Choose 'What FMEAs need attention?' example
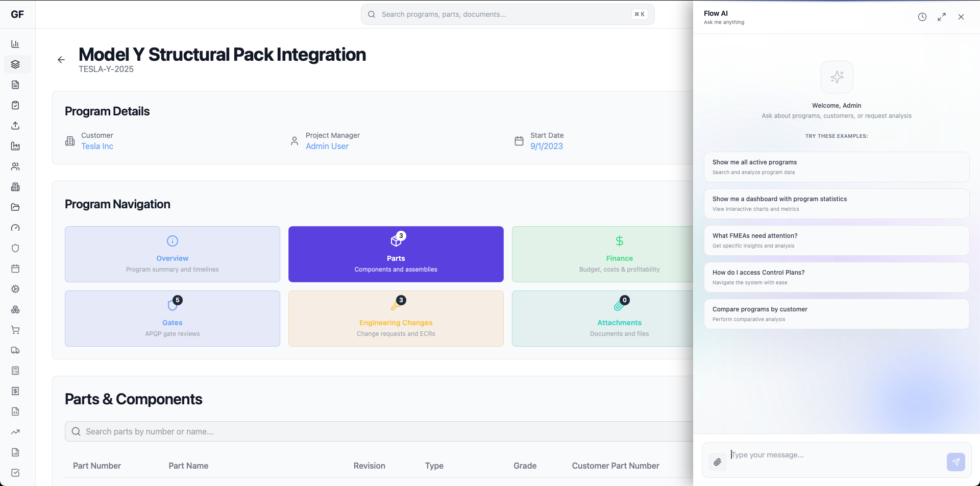Image resolution: width=980 pixels, height=486 pixels. click(x=836, y=240)
